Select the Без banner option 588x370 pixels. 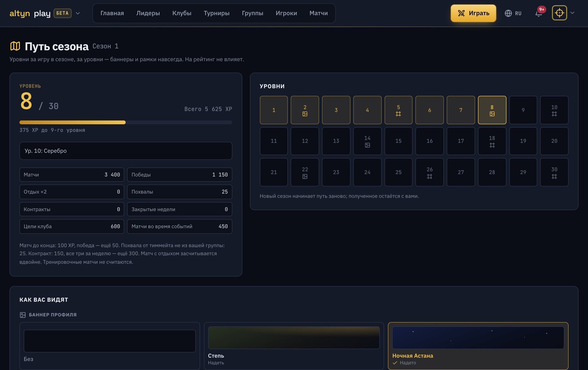click(110, 346)
